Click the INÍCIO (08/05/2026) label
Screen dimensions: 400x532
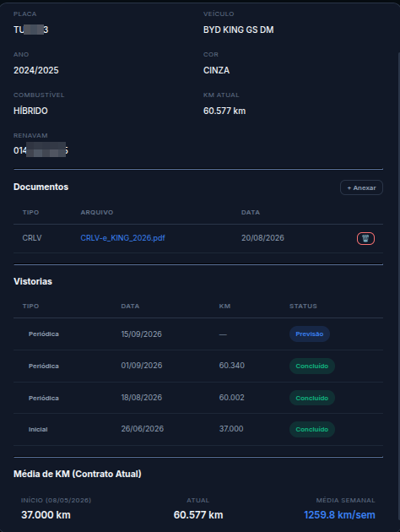click(x=56, y=501)
